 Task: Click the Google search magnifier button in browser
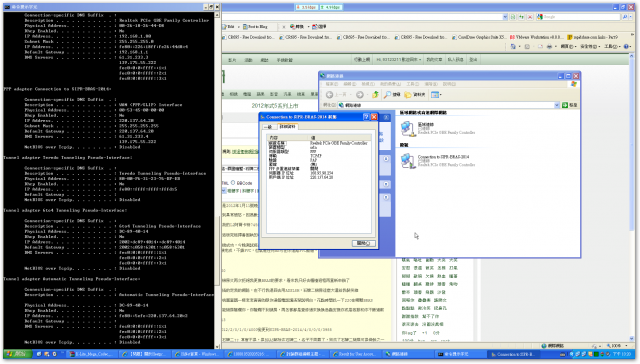(x=625, y=17)
